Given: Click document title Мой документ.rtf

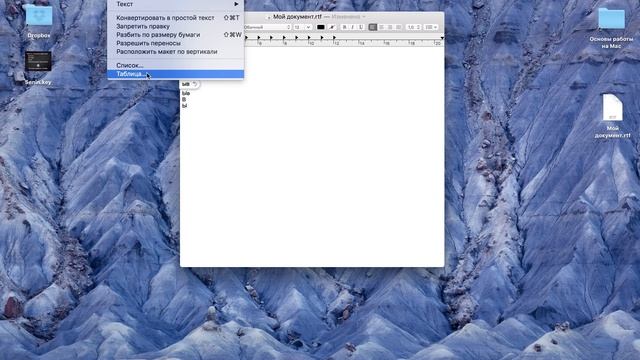Looking at the screenshot, I should pos(297,17).
